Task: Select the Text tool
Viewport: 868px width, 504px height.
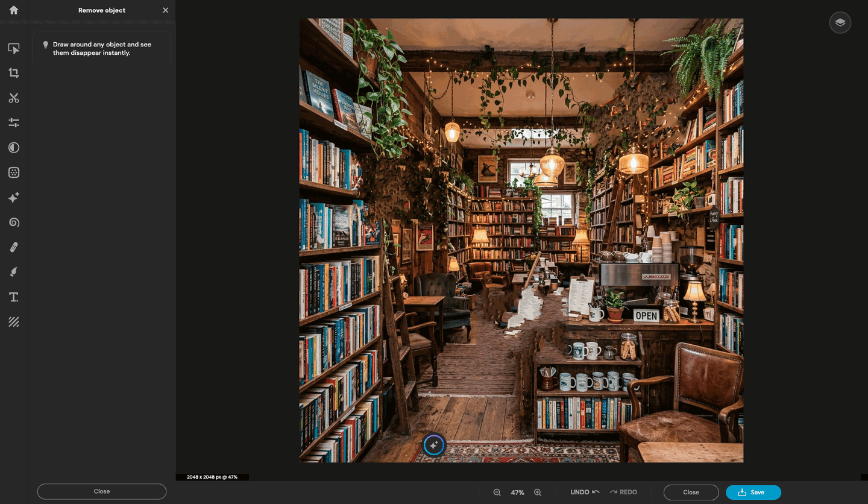Action: tap(14, 297)
